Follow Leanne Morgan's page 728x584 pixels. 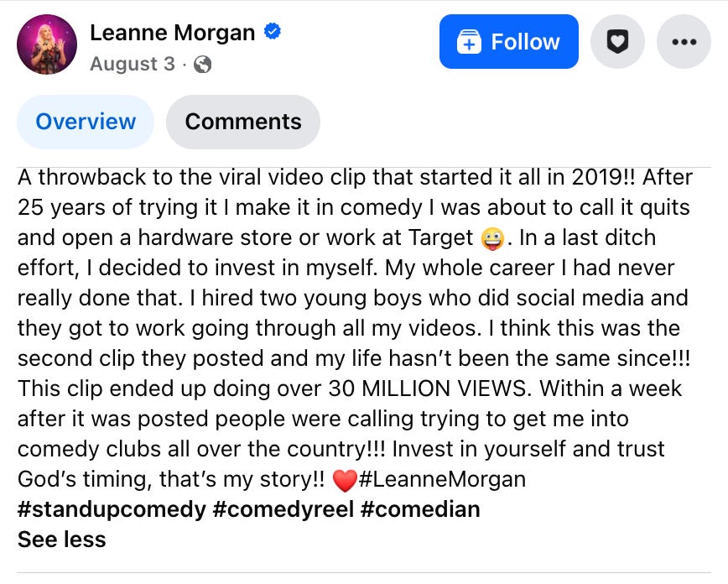click(x=508, y=41)
